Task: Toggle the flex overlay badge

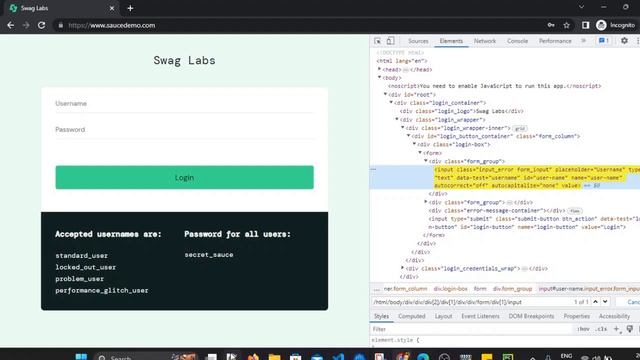Action: tap(575, 211)
